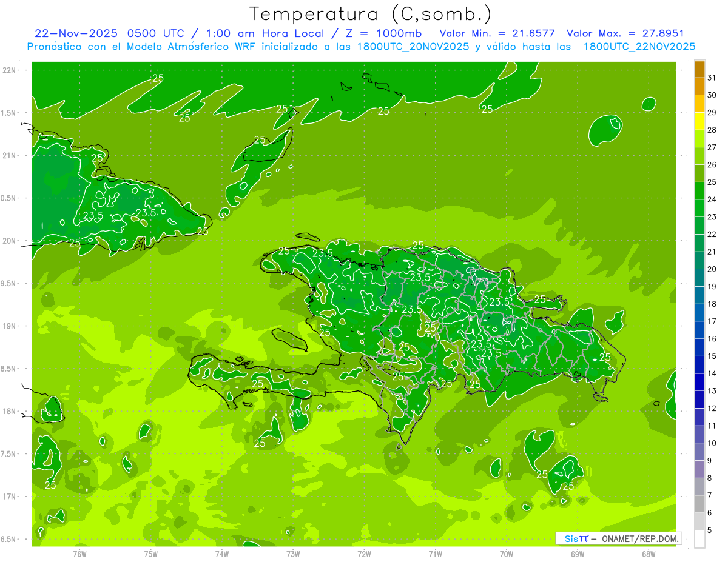Viewport: 728px width, 562px height.
Task: Select the "1800UTC_20NOV2025" initialization time
Action: [x=414, y=47]
